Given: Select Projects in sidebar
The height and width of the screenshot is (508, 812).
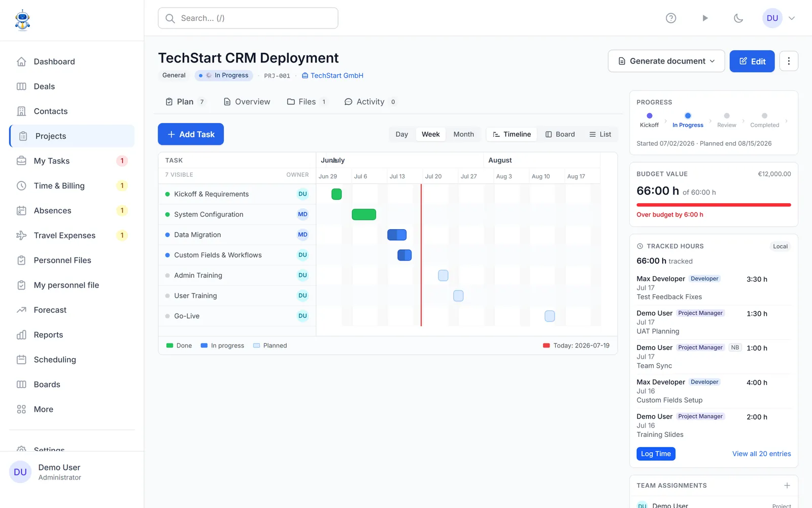Looking at the screenshot, I should pos(72,136).
